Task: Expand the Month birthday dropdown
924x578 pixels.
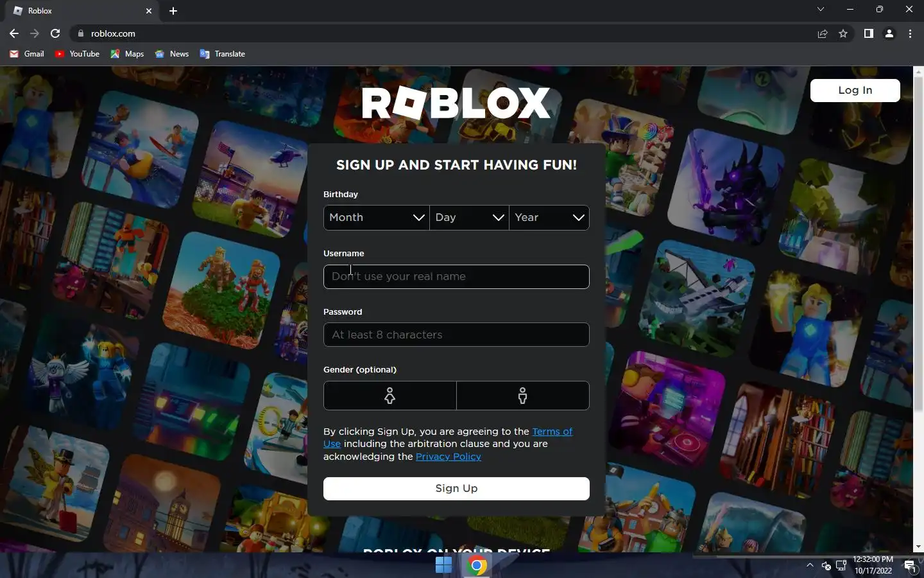Action: coord(377,218)
